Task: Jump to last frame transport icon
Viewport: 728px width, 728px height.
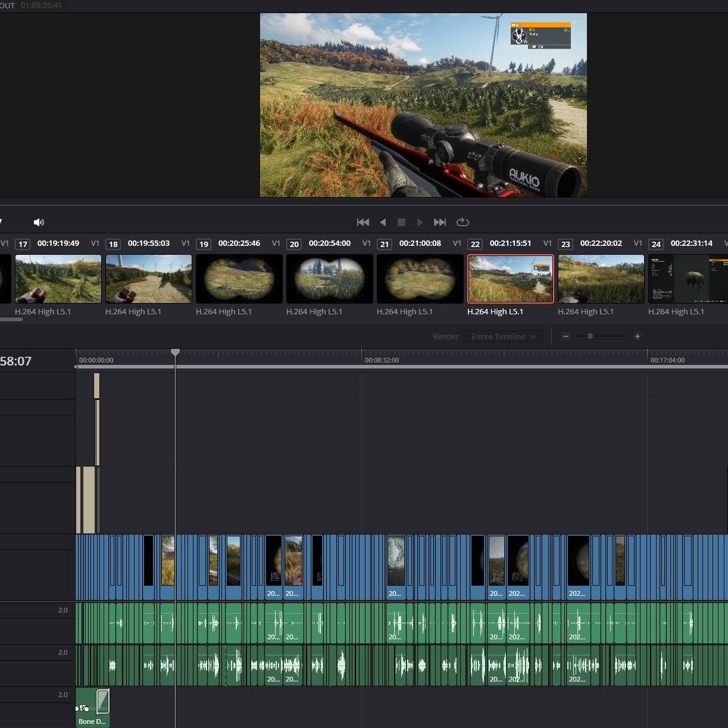Action: [440, 222]
